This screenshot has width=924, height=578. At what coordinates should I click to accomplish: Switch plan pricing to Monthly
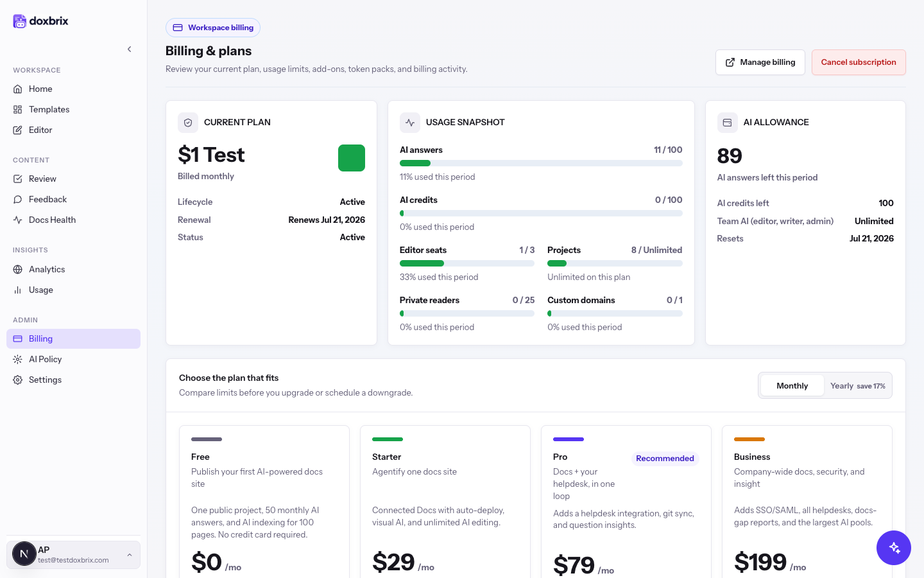(792, 385)
